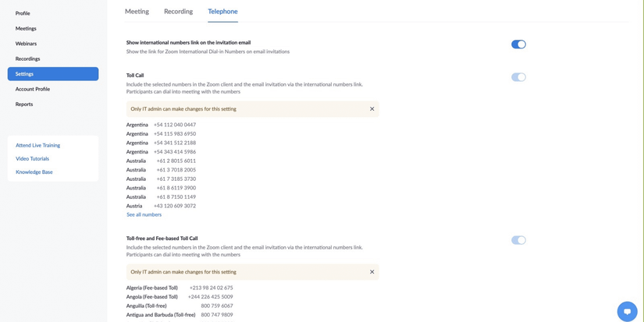644x322 pixels.
Task: Click the Toll-free and Fee-based Toll Call heading
Action: coord(162,239)
